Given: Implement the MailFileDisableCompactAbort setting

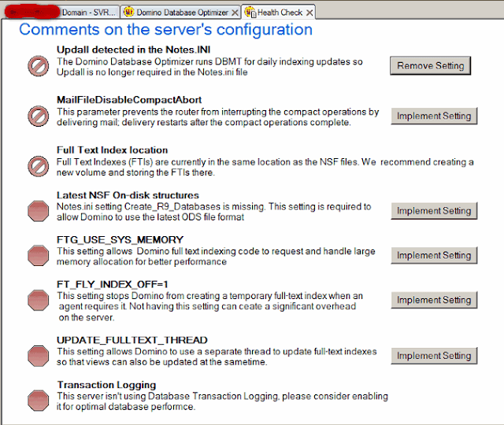Looking at the screenshot, I should (434, 116).
